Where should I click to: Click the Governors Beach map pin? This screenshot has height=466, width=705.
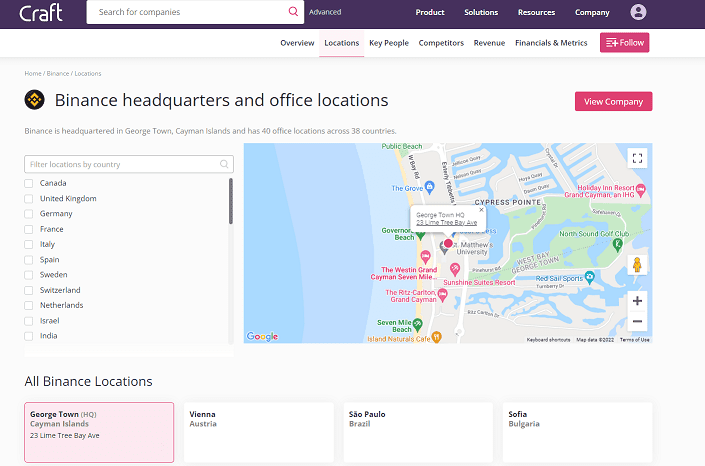420,235
